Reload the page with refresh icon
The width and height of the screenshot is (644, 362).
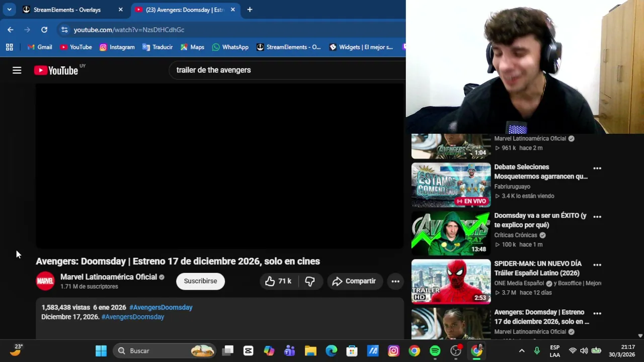44,30
